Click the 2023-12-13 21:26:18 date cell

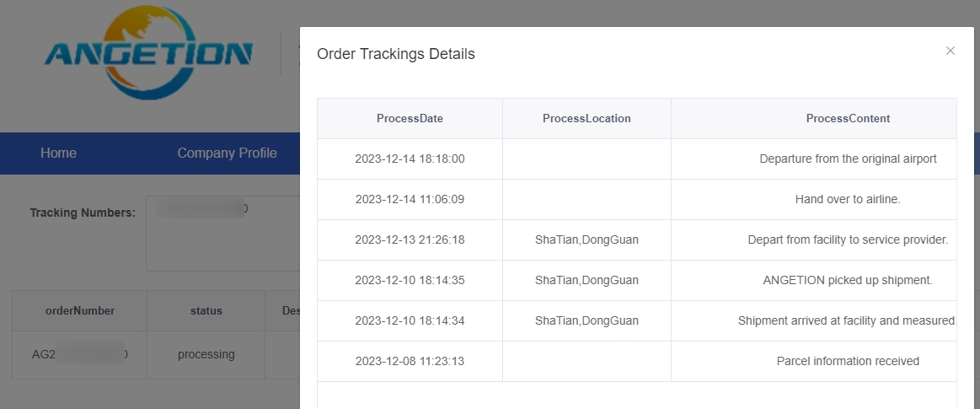410,239
